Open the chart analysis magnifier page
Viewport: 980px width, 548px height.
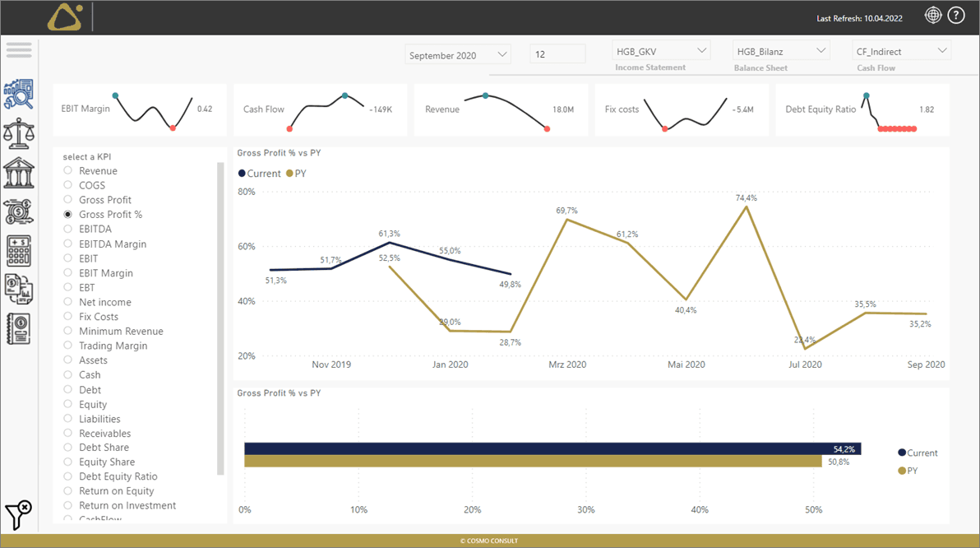pos(19,94)
